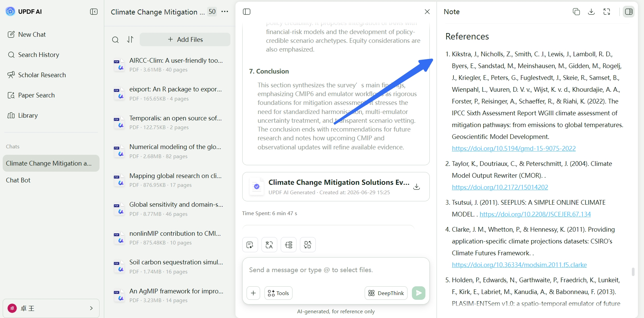
Task: Open nonlinMIP contribution PDF file
Action: click(x=170, y=238)
